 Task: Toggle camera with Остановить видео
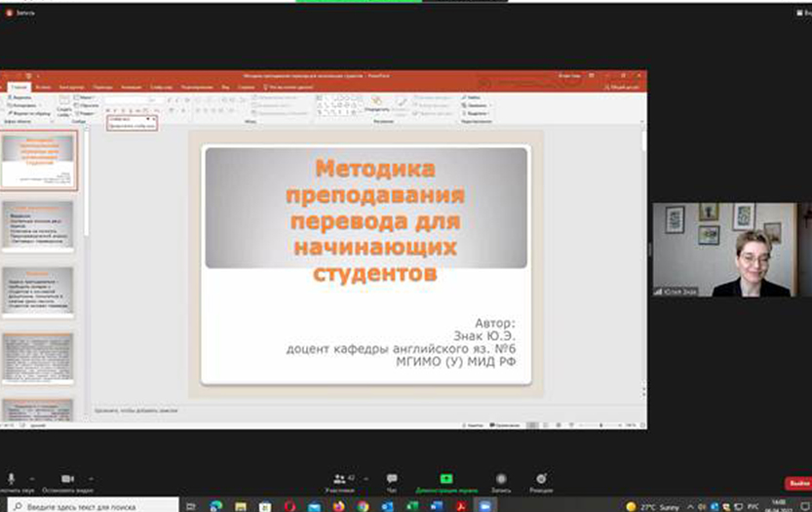pyautogui.click(x=67, y=479)
